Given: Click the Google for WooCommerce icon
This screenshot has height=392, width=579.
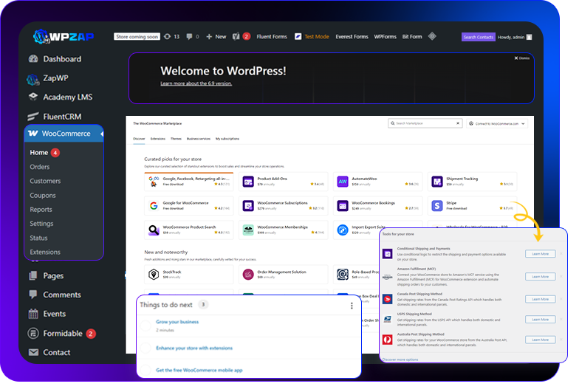Looking at the screenshot, I should 154,206.
